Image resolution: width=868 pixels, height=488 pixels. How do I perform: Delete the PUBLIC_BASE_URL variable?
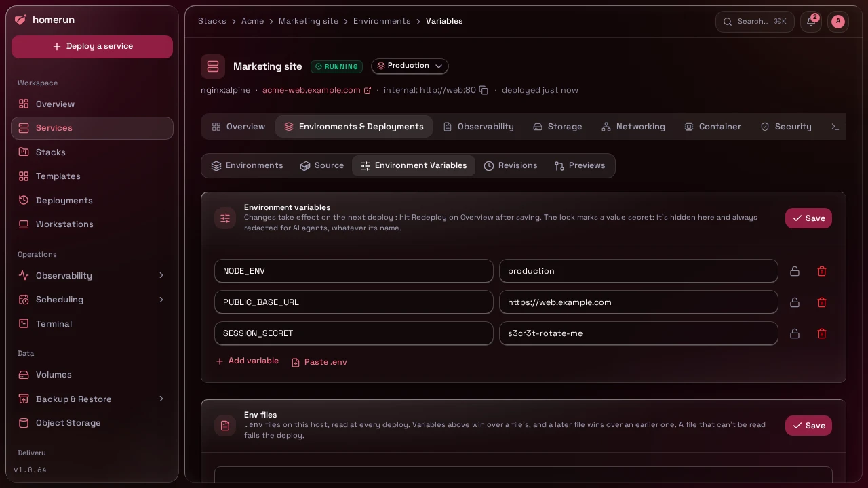click(822, 302)
